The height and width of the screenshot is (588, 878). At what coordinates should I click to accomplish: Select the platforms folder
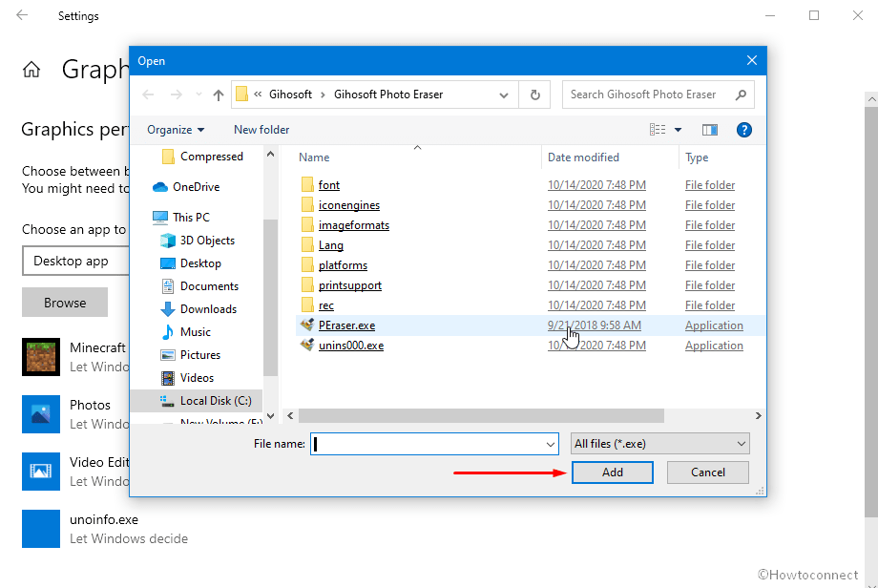click(x=343, y=265)
